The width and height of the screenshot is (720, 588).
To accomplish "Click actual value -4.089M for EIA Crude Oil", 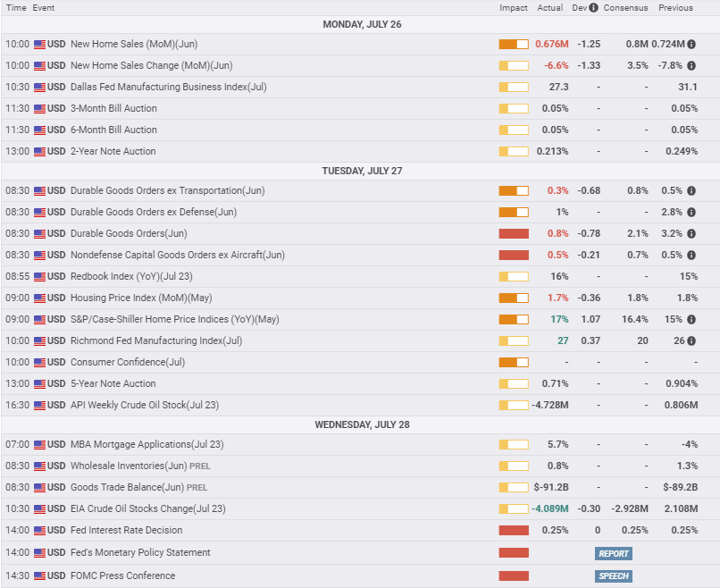I will click(550, 508).
